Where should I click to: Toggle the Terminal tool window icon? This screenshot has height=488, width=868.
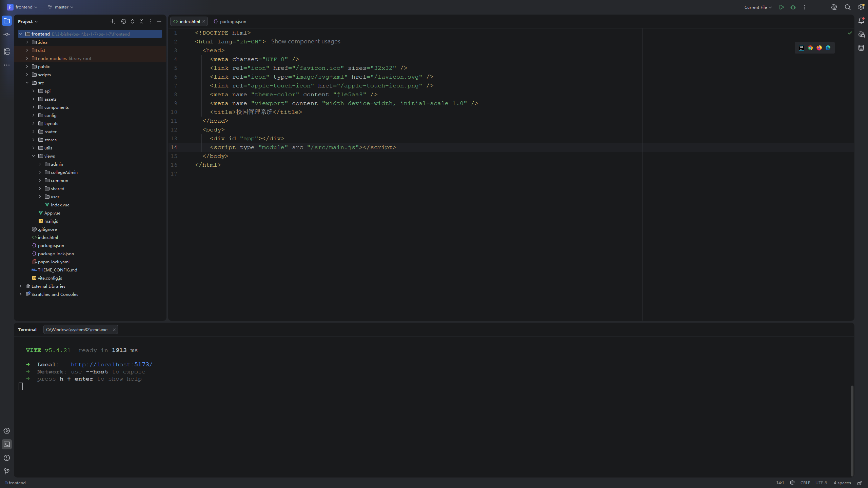pos(7,444)
